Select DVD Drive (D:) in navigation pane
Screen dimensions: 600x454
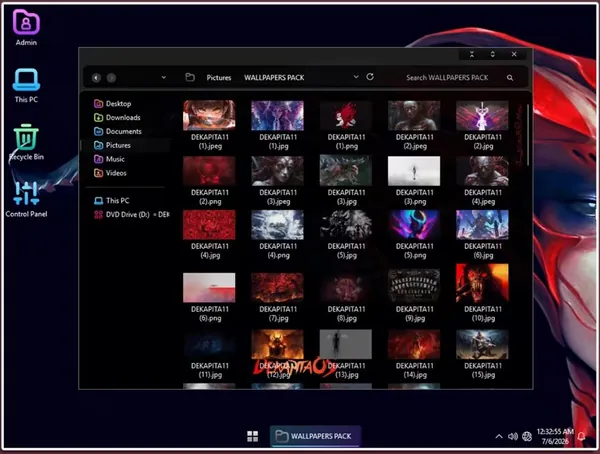132,214
